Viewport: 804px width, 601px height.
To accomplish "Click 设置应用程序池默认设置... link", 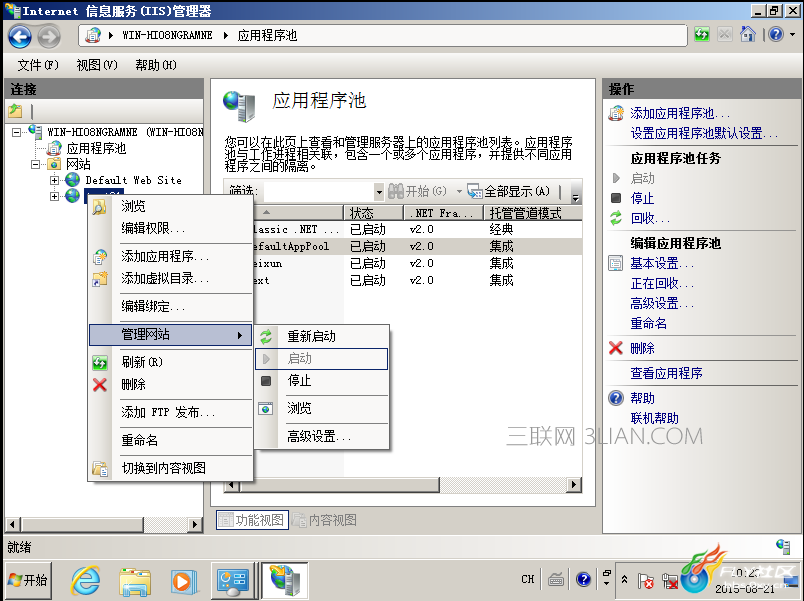I will (x=704, y=134).
